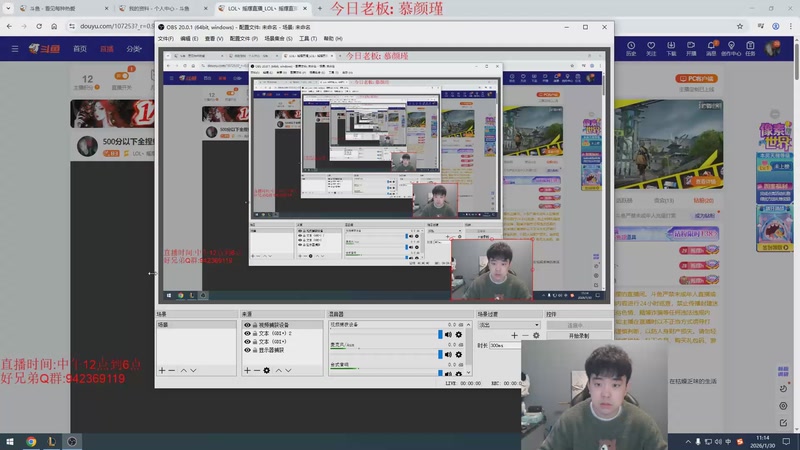The image size is (800, 450).
Task: Open Douyu hamburger menu in the browser
Action: (15, 49)
